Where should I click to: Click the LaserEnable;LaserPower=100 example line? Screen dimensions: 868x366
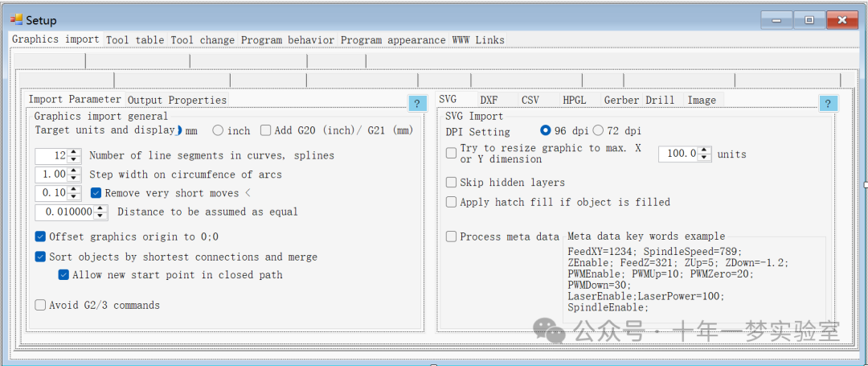pos(646,296)
